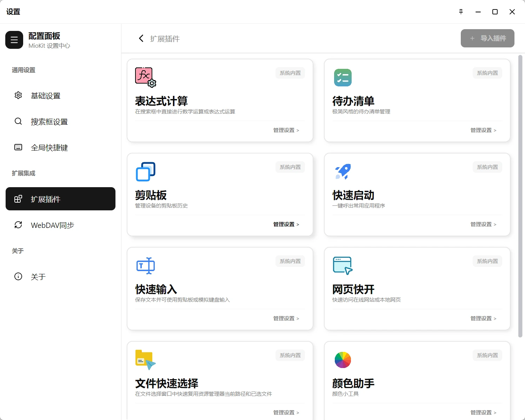The width and height of the screenshot is (525, 420).
Task: Select 扩展插件 in the sidebar
Action: (60, 199)
